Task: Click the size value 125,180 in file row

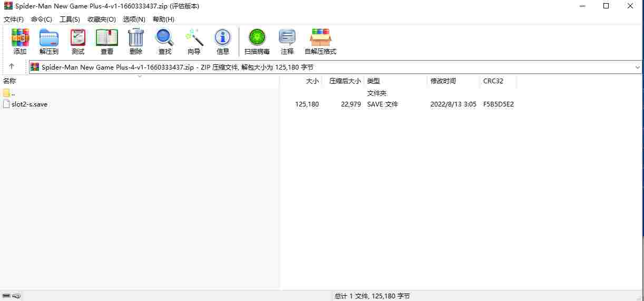Action: click(x=307, y=104)
